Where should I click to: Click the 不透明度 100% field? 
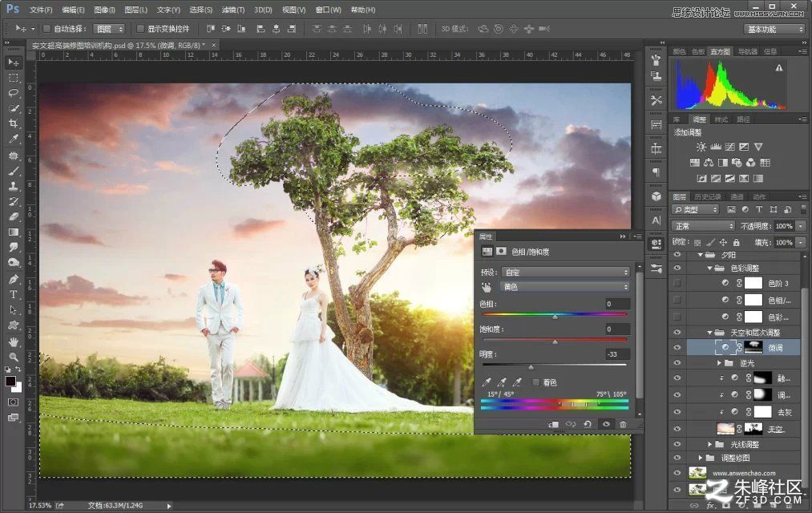[784, 226]
